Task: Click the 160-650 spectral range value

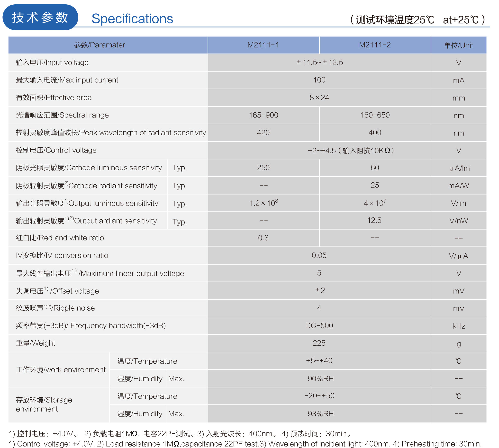Action: coord(375,115)
